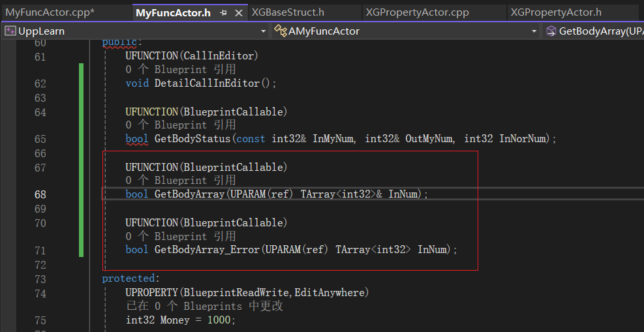Click the void keyword on line 62
Viewport: 644px width, 332px height.
137,83
